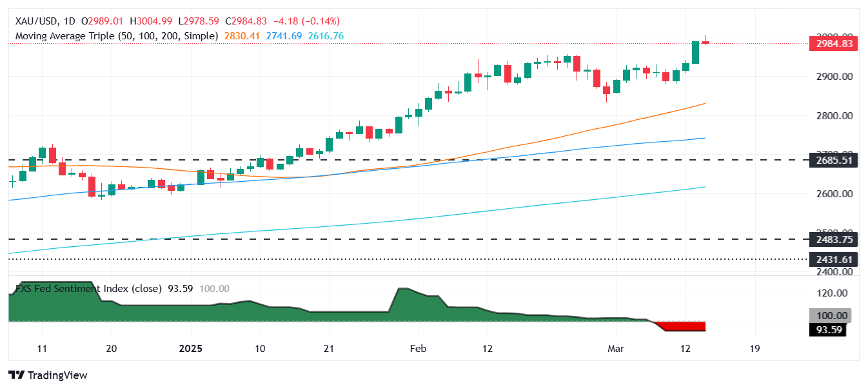Click the orange 2830.41 moving average value

click(x=242, y=36)
